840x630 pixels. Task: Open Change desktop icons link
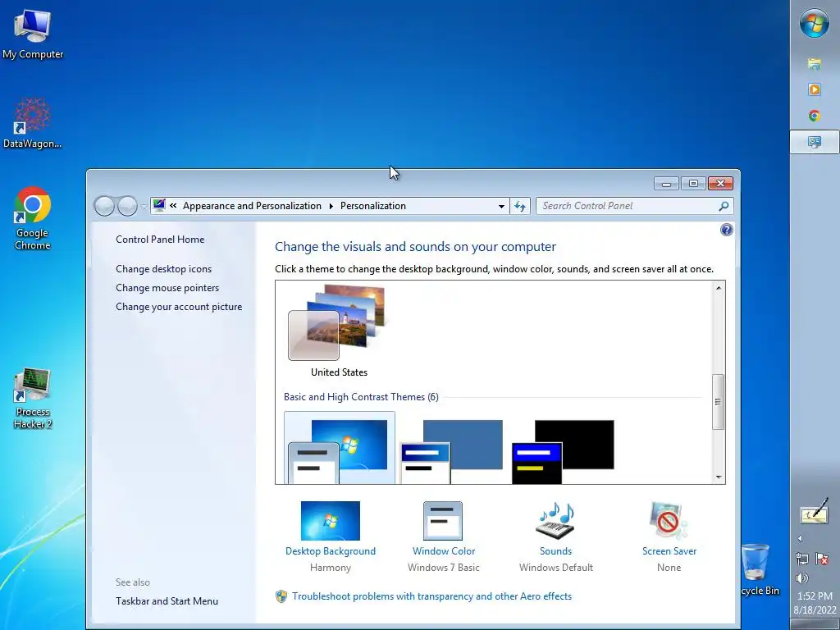163,269
